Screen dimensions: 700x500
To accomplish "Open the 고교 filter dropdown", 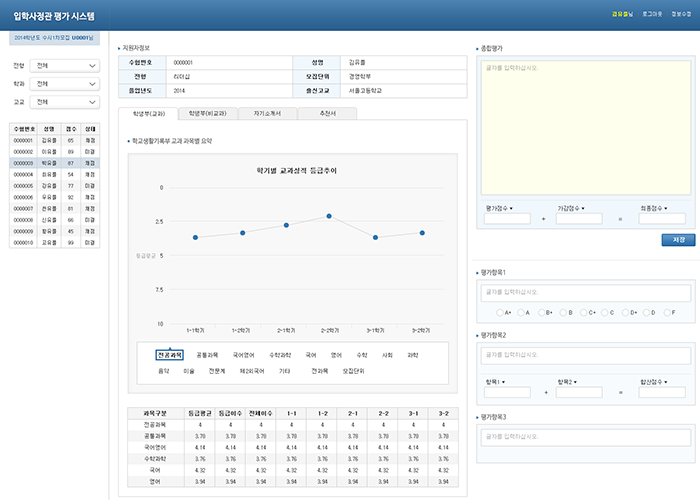I will click(65, 102).
